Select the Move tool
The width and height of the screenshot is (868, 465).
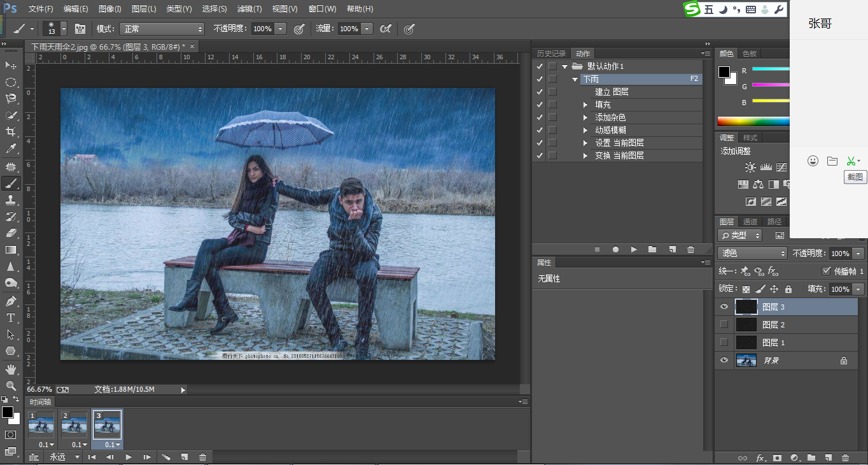11,66
